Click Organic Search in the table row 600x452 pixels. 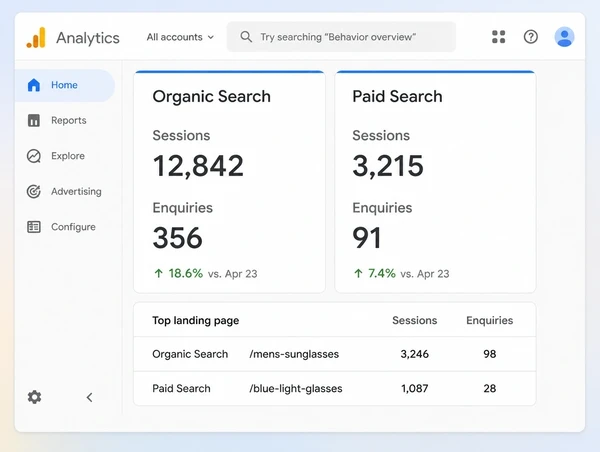click(x=190, y=354)
